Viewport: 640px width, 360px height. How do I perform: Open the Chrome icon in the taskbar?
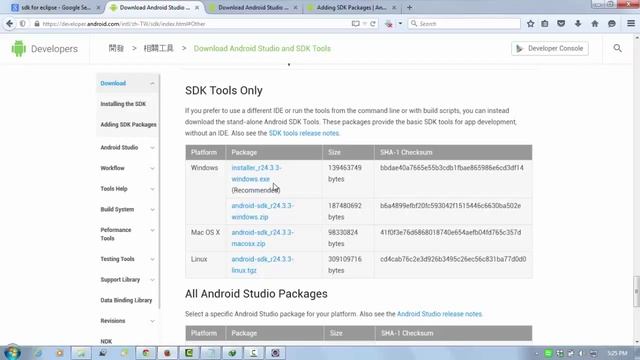click(x=146, y=353)
